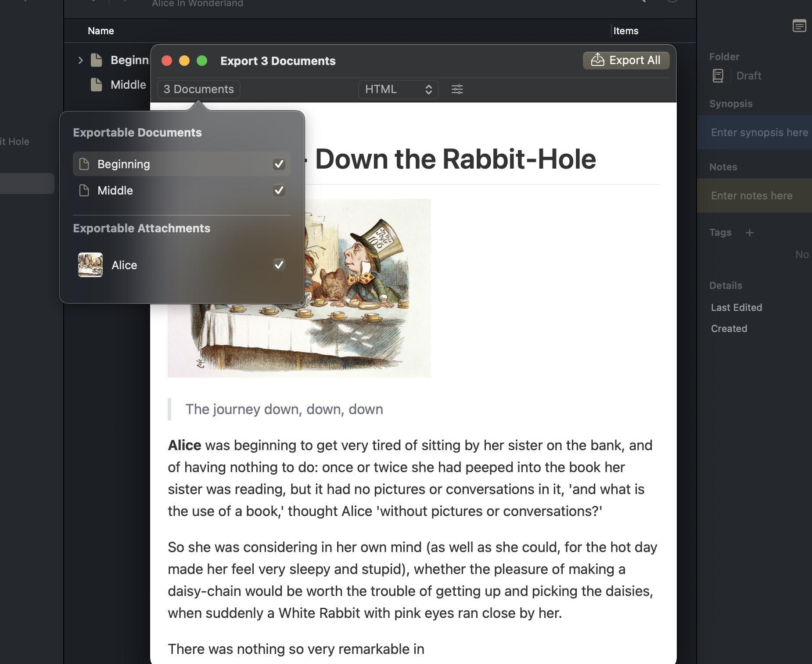Click the Enter synopsis here field
This screenshot has width=812, height=664.
(x=759, y=132)
